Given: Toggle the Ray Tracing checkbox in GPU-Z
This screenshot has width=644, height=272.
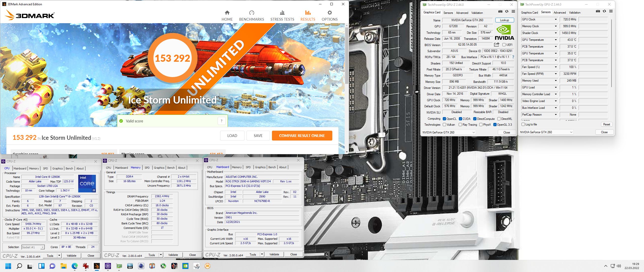Looking at the screenshot, I should [460, 125].
